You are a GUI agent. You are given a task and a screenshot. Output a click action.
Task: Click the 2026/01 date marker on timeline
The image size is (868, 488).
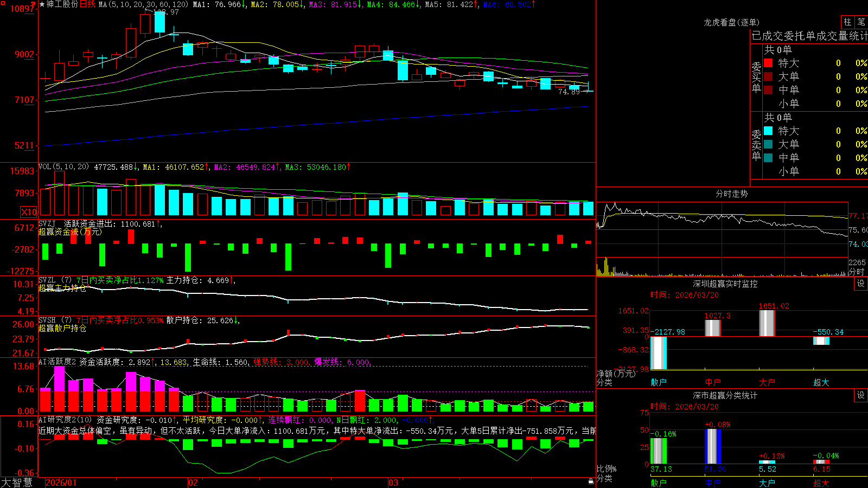click(61, 483)
